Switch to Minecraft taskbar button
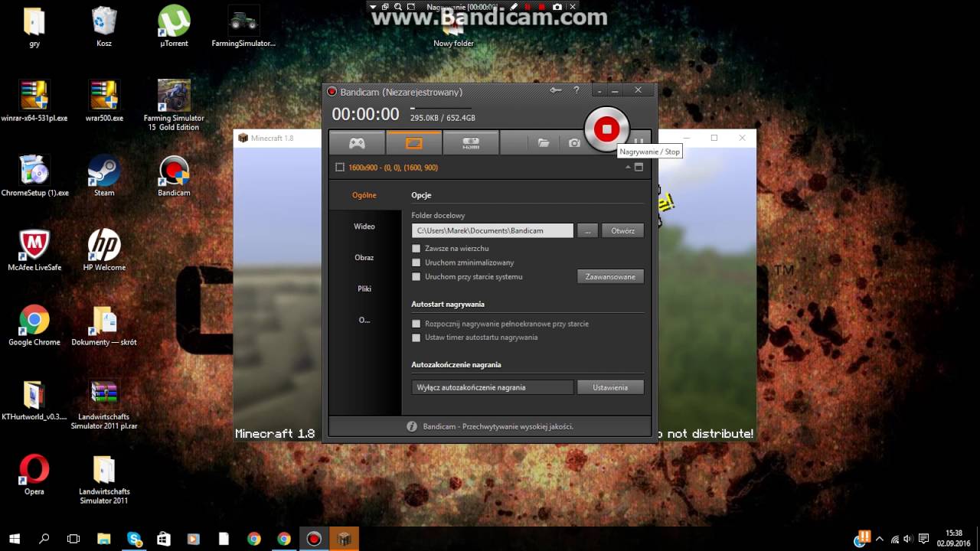Screen dimensions: 980x551 (x=344, y=539)
